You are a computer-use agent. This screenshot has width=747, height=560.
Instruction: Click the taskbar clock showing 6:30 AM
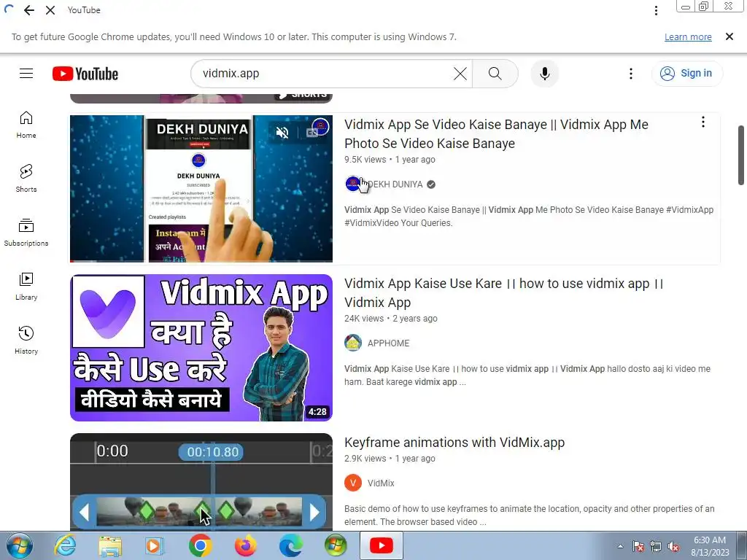(x=710, y=546)
